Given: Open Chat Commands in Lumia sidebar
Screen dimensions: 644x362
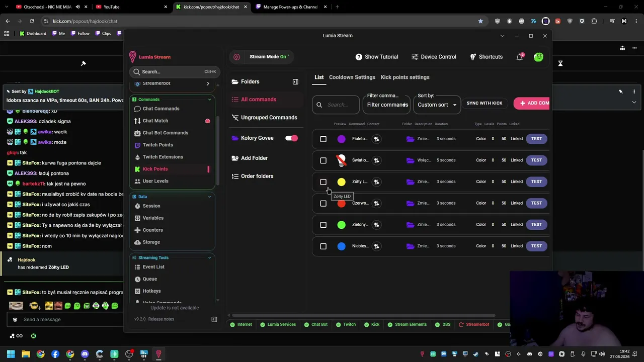Looking at the screenshot, I should point(160,109).
